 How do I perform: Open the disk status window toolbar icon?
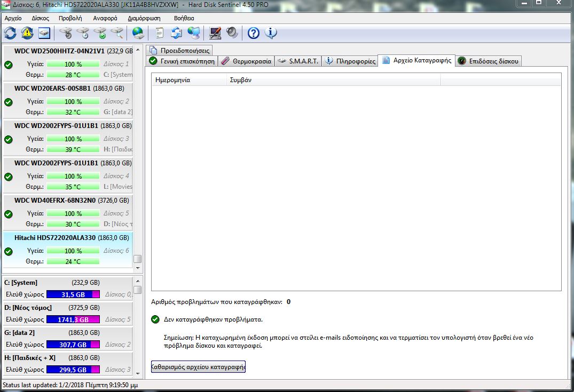[x=44, y=33]
